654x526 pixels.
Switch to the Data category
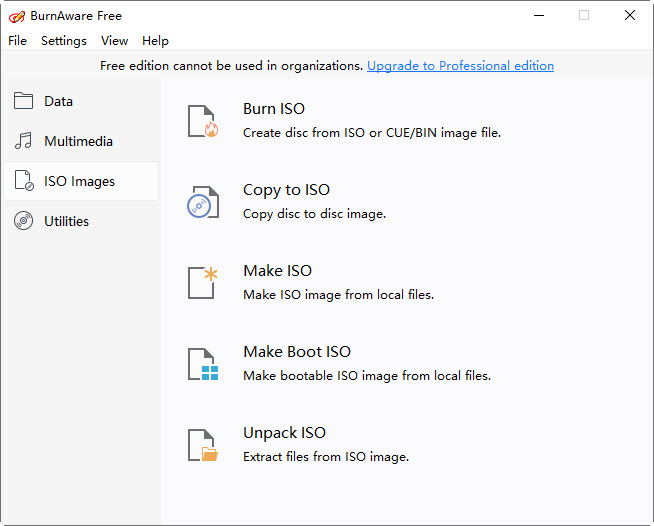tap(58, 101)
